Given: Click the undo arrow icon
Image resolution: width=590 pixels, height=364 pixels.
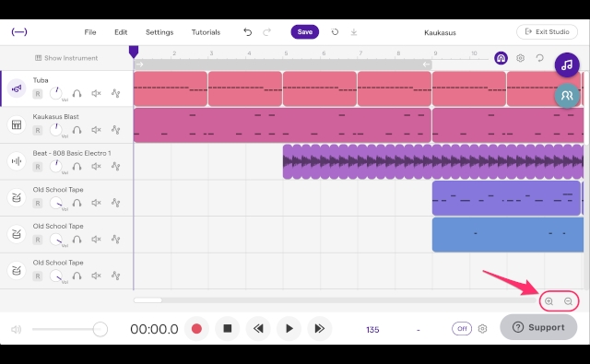Looking at the screenshot, I should [x=247, y=32].
